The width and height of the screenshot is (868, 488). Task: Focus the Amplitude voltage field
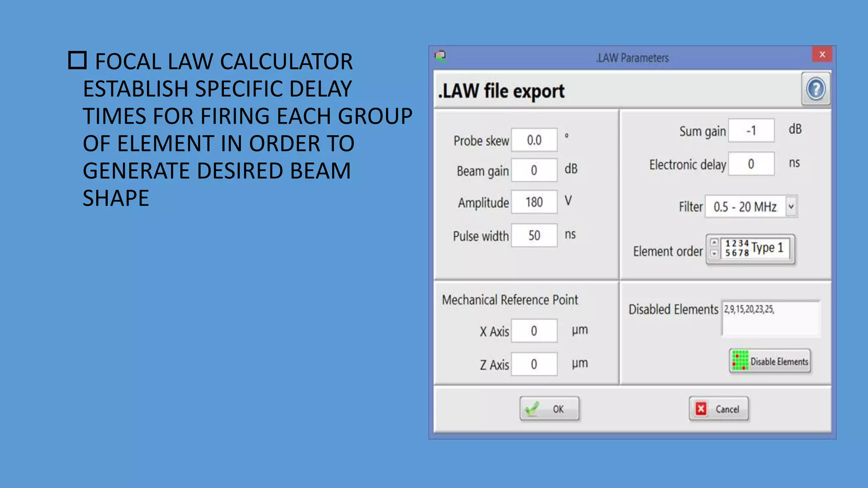click(x=534, y=202)
